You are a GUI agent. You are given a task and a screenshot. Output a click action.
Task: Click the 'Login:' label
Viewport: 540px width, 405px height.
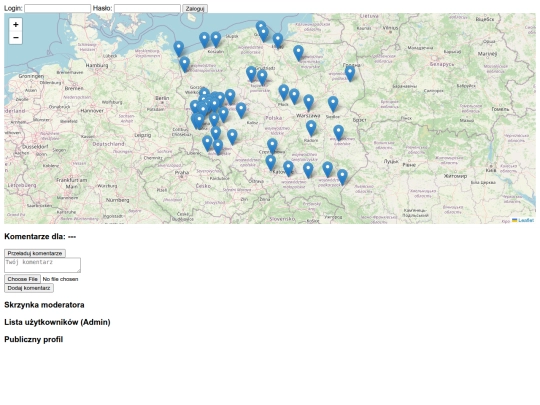pyautogui.click(x=13, y=8)
